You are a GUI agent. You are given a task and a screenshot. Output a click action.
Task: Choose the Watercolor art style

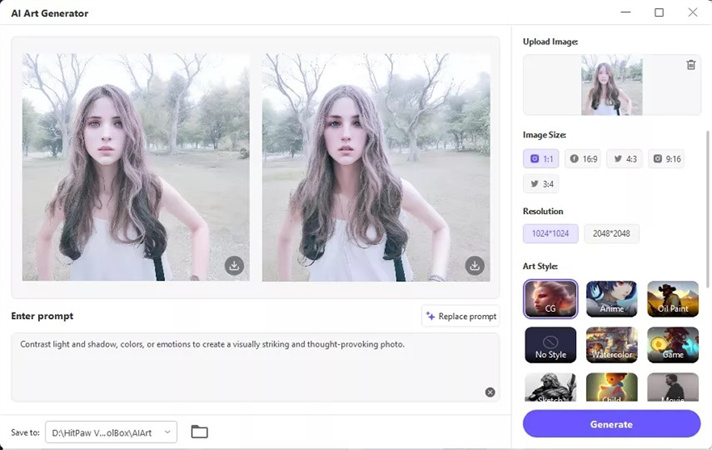612,345
